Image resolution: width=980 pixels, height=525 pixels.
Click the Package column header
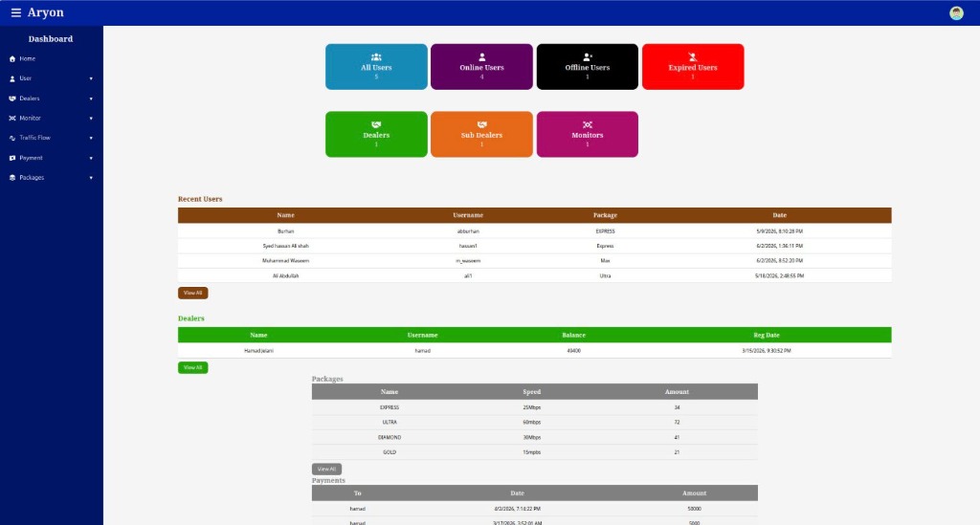pyautogui.click(x=605, y=215)
